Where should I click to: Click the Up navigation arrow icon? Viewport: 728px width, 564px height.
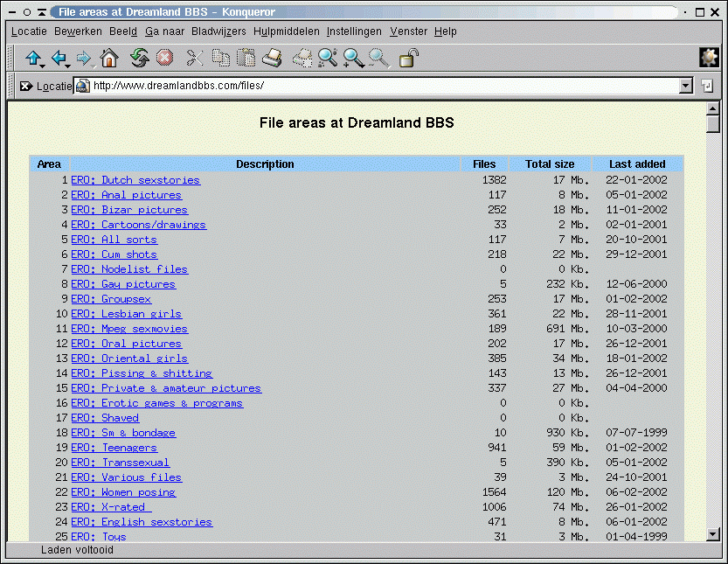tap(32, 59)
